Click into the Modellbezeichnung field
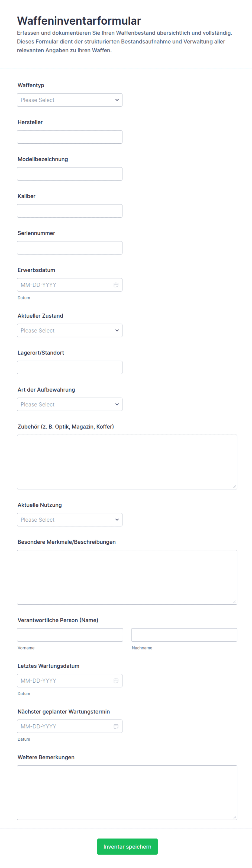252x868 pixels. [x=70, y=174]
